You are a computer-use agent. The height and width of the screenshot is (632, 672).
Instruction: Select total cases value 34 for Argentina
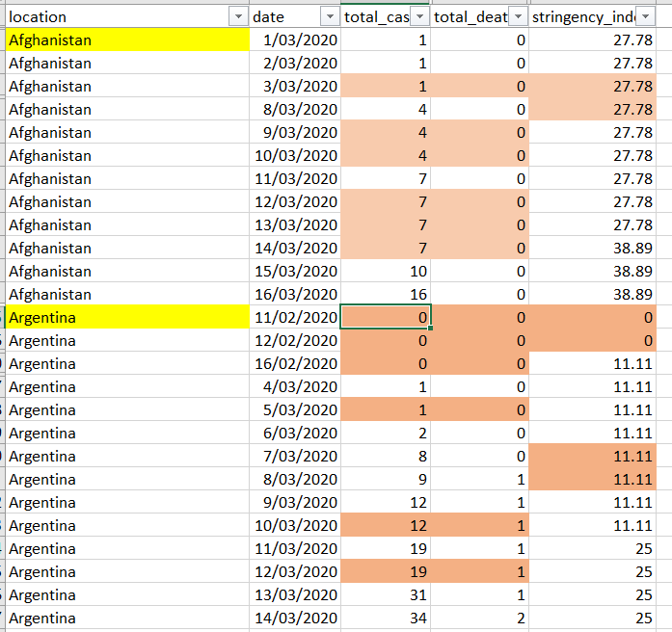click(x=386, y=618)
